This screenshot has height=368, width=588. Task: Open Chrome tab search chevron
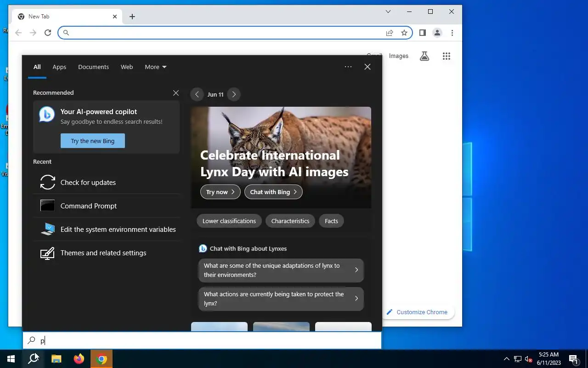388,11
